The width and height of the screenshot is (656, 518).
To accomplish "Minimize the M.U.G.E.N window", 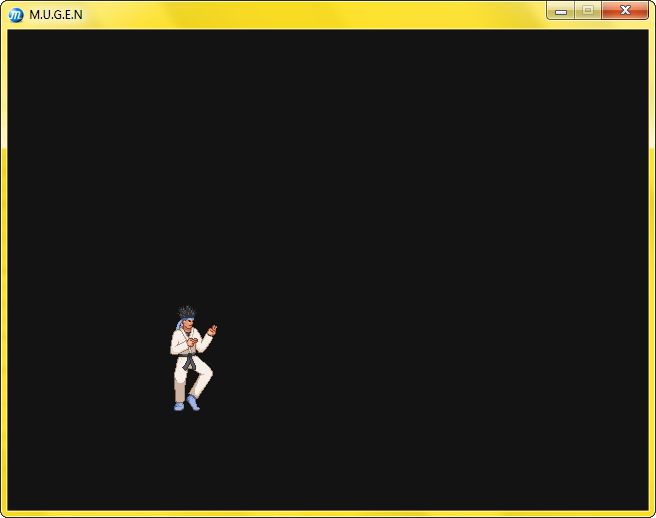I will 561,10.
